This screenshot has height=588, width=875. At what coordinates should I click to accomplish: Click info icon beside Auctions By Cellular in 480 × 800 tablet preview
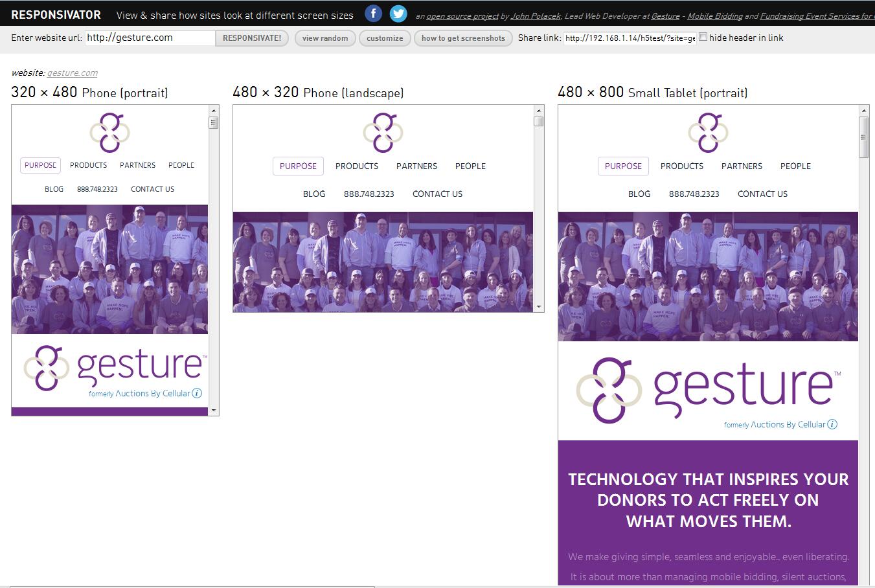[x=832, y=424]
